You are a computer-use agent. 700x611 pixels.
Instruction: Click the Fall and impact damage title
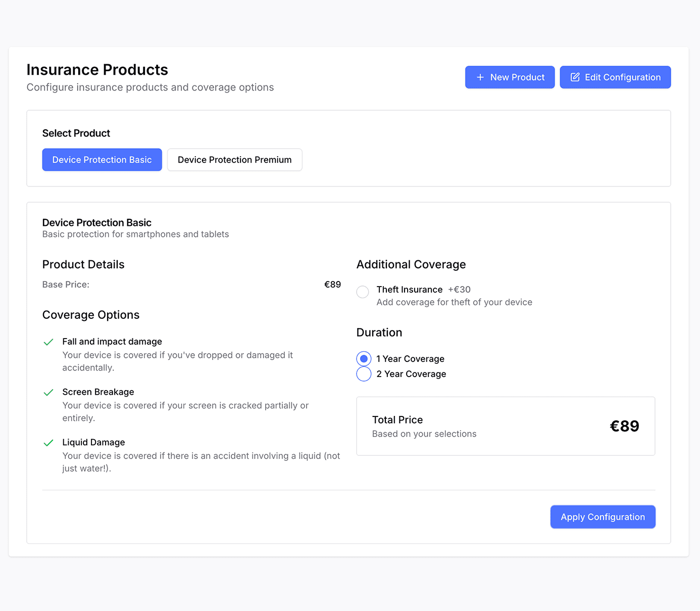[112, 342]
